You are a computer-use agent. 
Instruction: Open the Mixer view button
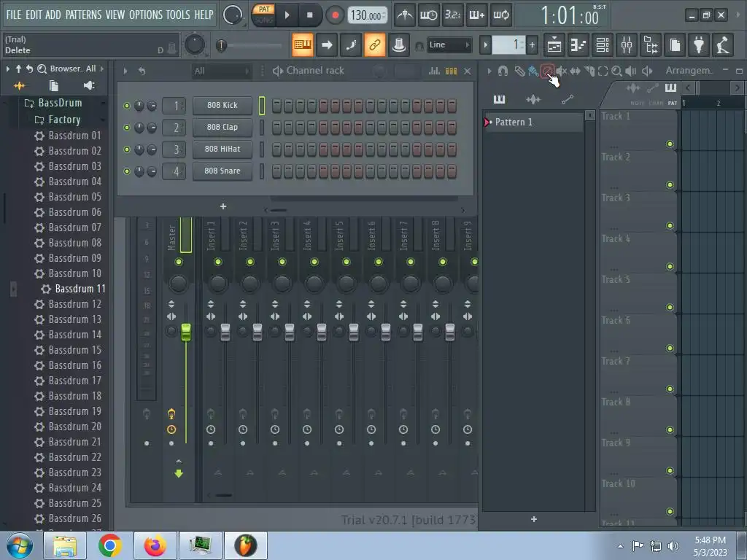click(x=627, y=45)
